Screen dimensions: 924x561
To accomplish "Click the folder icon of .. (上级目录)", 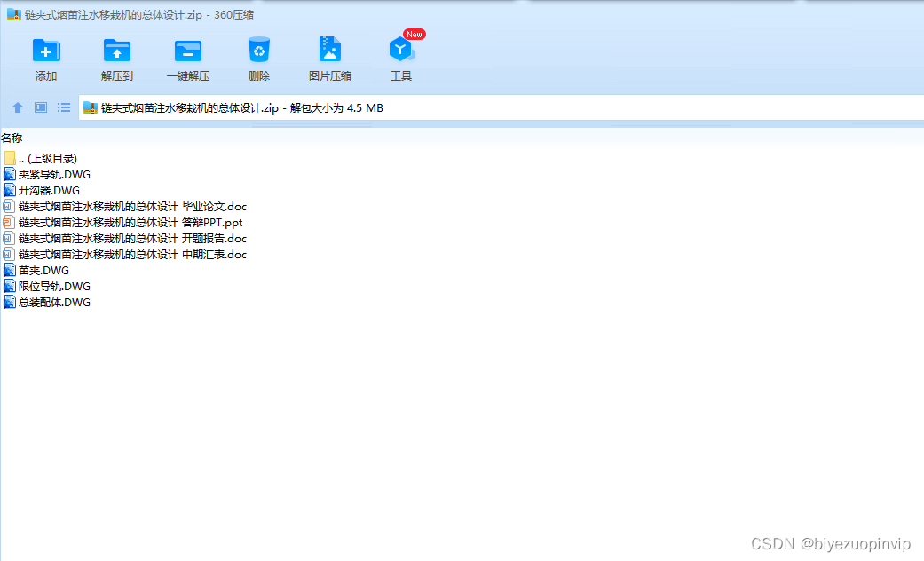I will (x=10, y=158).
